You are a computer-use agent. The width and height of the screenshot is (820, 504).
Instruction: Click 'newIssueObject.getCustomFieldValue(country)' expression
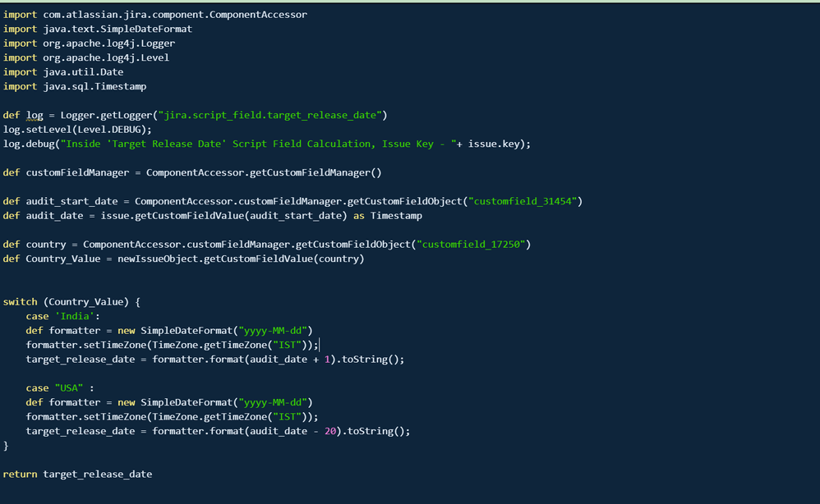pos(241,259)
